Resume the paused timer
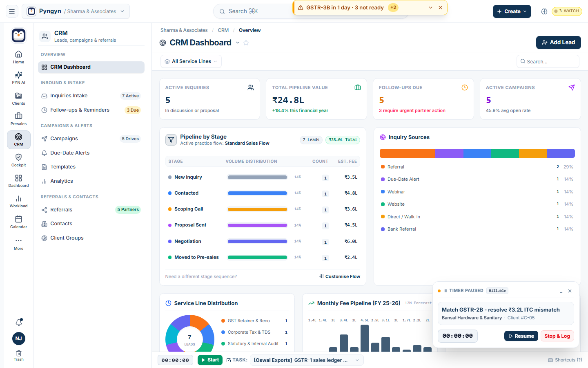588x368 pixels. click(x=521, y=336)
